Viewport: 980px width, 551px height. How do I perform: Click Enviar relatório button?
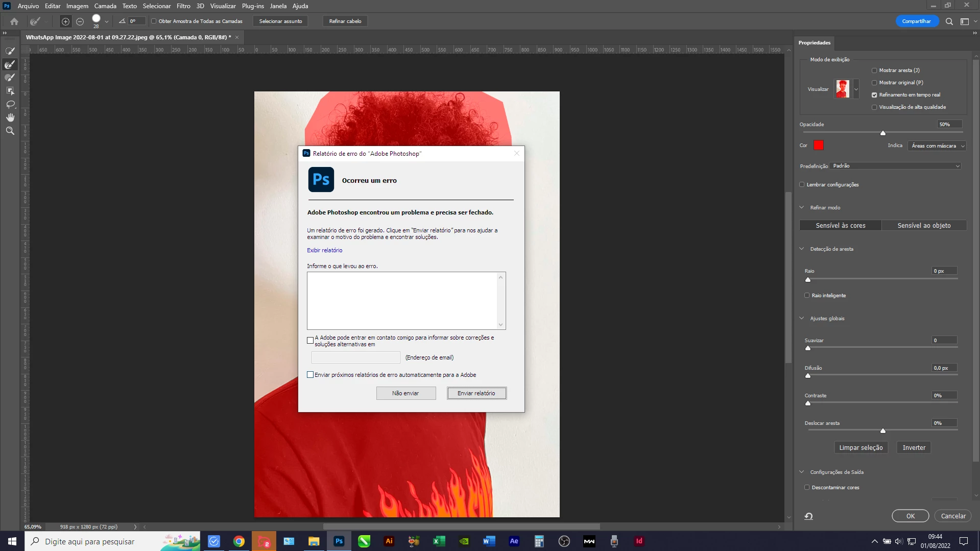click(x=476, y=393)
